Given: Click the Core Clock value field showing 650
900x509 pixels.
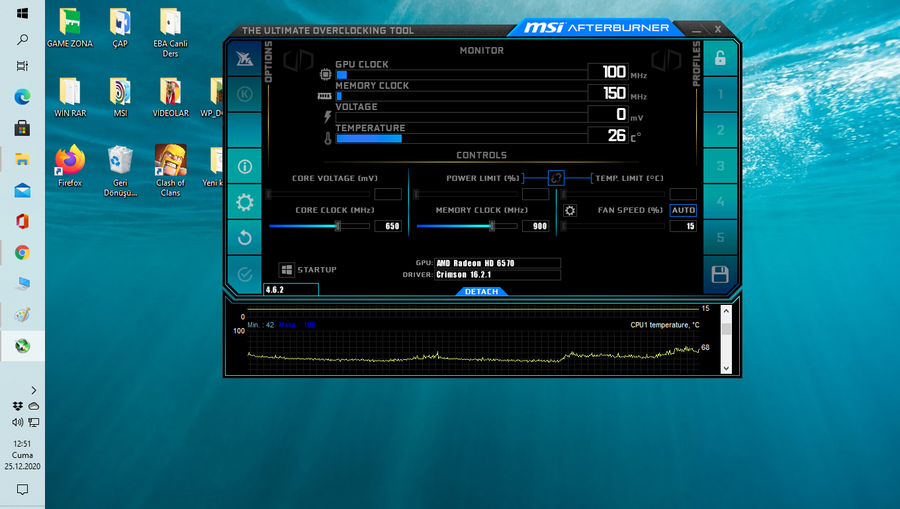Looking at the screenshot, I should pos(388,226).
